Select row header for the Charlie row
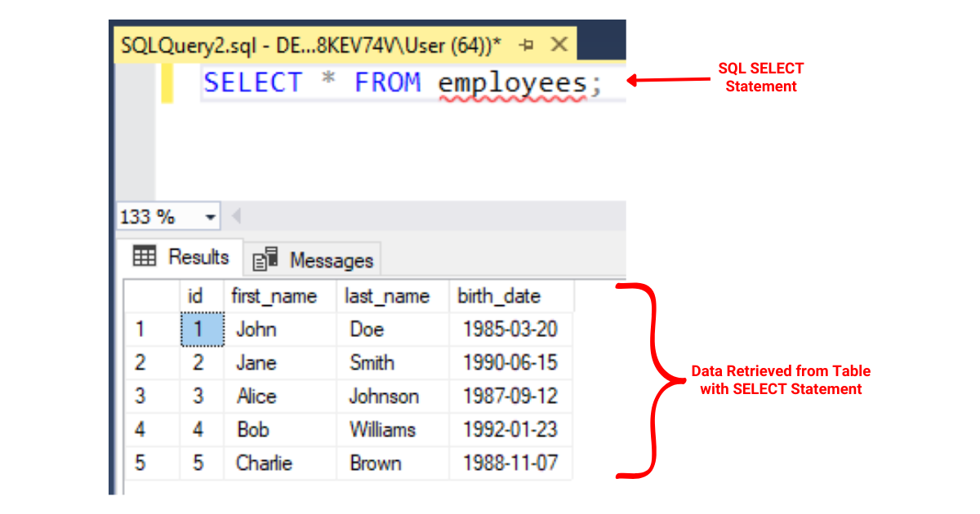This screenshot has width=980, height=514. 152,463
